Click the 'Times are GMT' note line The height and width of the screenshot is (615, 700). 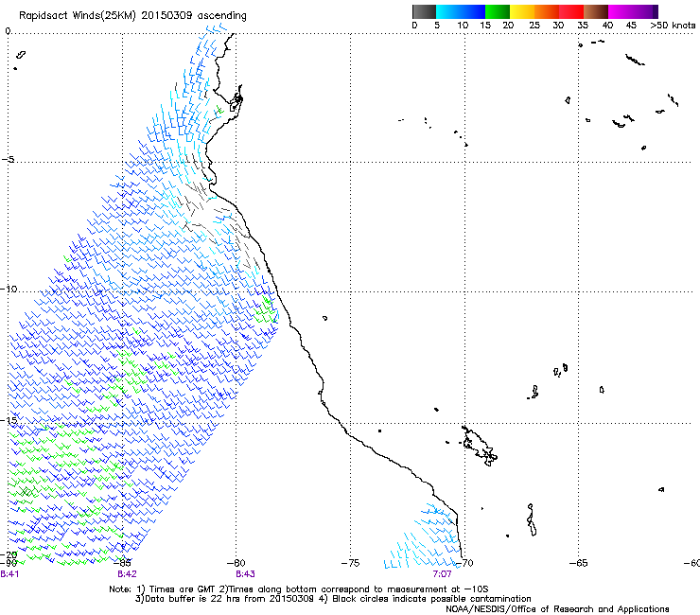tap(299, 589)
